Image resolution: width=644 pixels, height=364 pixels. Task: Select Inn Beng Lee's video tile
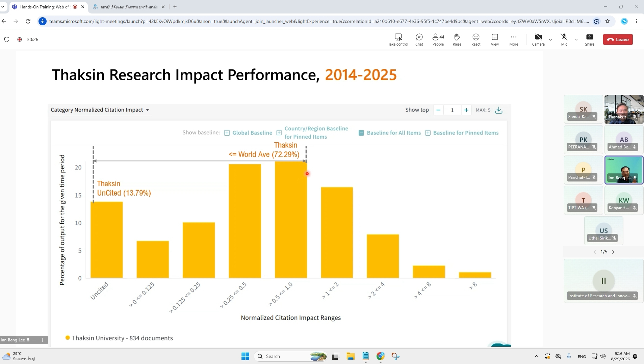click(x=624, y=170)
